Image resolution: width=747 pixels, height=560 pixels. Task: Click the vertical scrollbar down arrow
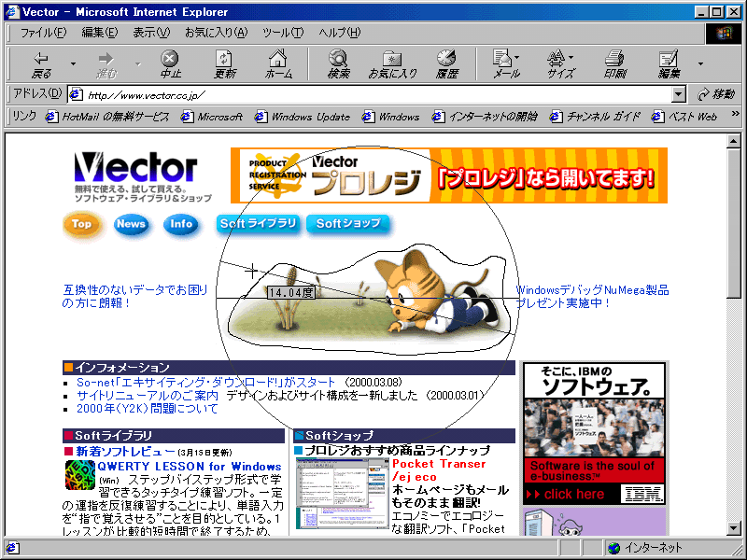733,527
